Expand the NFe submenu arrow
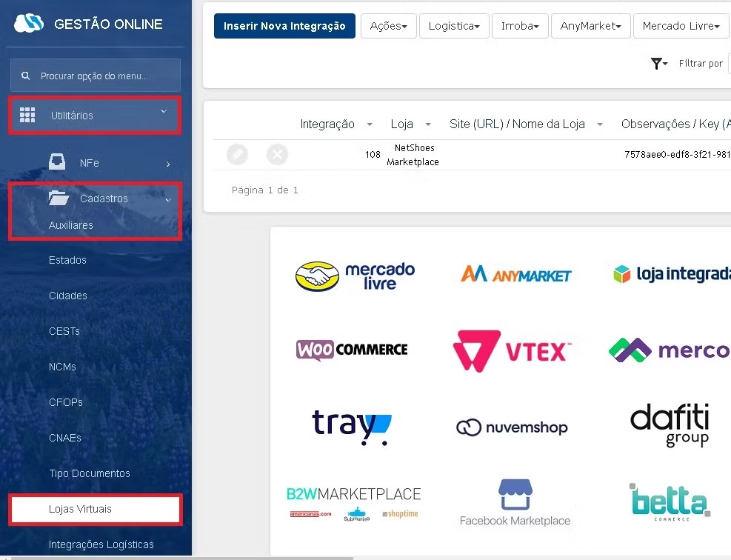The width and height of the screenshot is (731, 560). (x=168, y=164)
